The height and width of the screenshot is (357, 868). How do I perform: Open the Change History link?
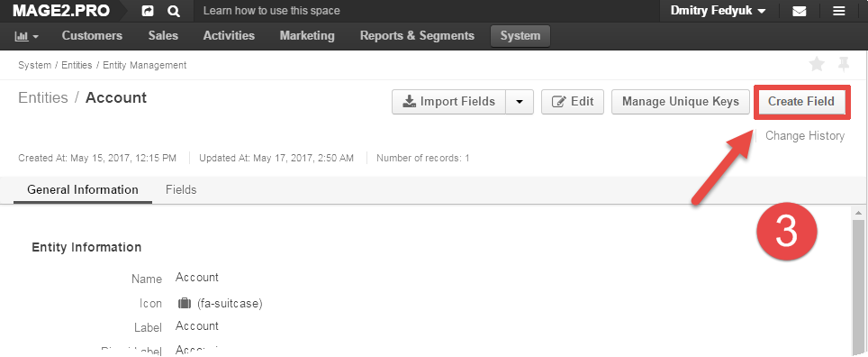click(x=805, y=136)
